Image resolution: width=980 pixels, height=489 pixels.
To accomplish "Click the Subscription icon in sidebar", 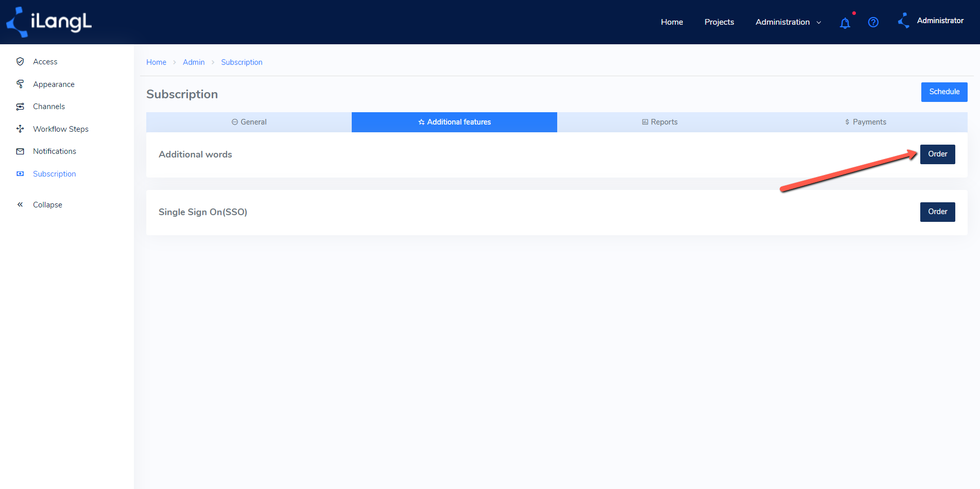I will tap(20, 174).
